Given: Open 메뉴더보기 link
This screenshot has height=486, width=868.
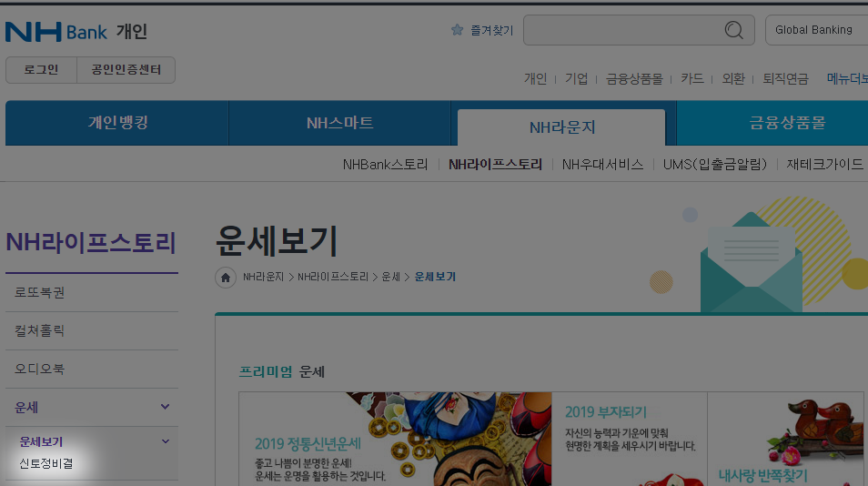Looking at the screenshot, I should tap(847, 78).
